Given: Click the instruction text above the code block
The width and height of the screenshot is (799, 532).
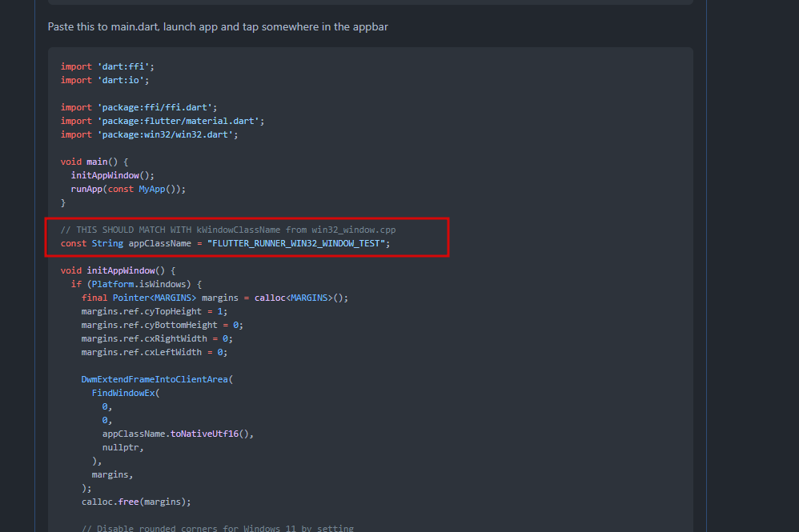Looking at the screenshot, I should click(217, 26).
